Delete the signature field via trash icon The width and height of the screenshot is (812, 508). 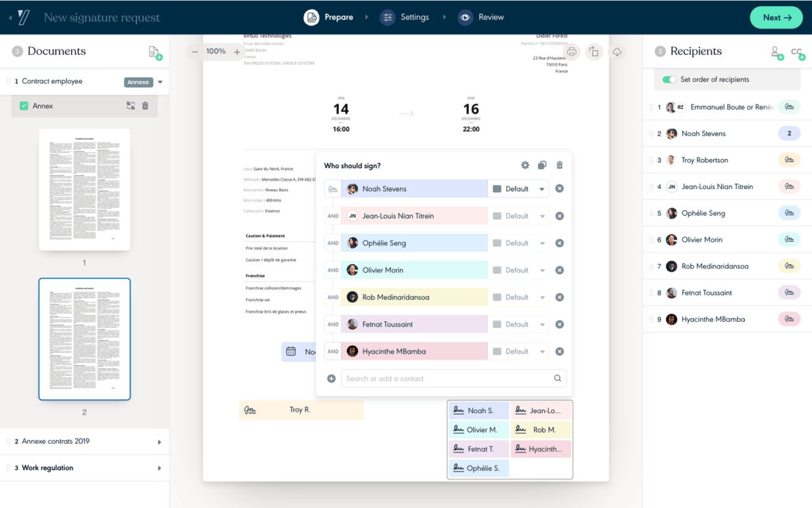point(560,165)
